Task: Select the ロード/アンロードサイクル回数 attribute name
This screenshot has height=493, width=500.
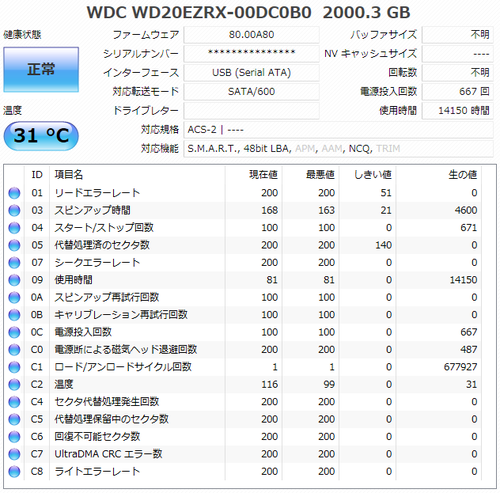Action: 123,367
